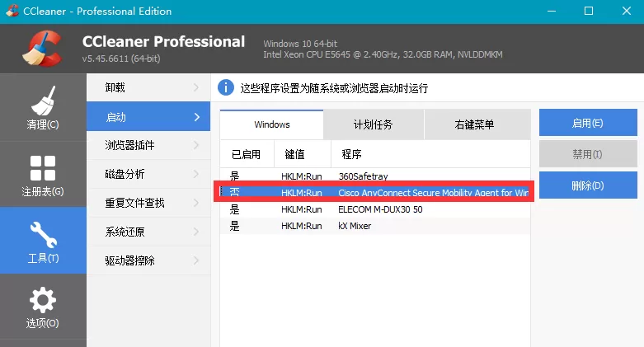The image size is (644, 347).
Task: Select the 工具(T) tools section
Action: (x=43, y=241)
